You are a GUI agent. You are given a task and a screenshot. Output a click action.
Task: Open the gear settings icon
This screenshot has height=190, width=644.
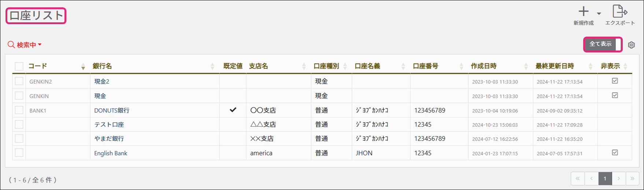click(631, 45)
